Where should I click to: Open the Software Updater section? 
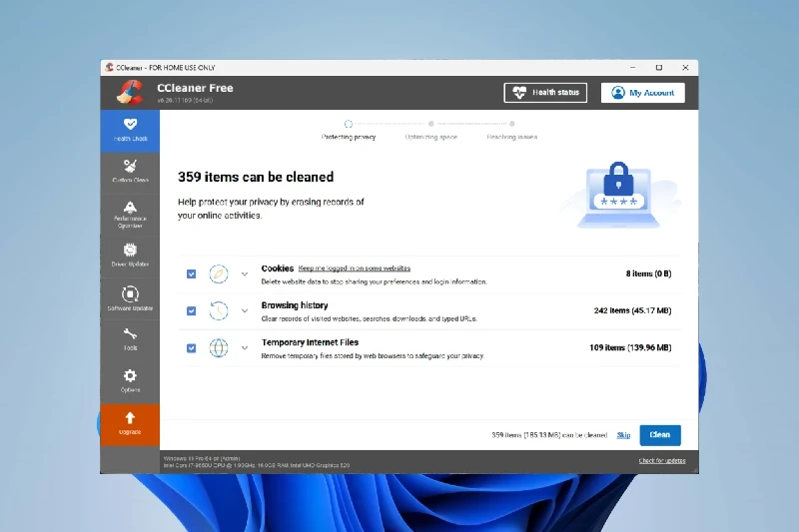point(130,298)
